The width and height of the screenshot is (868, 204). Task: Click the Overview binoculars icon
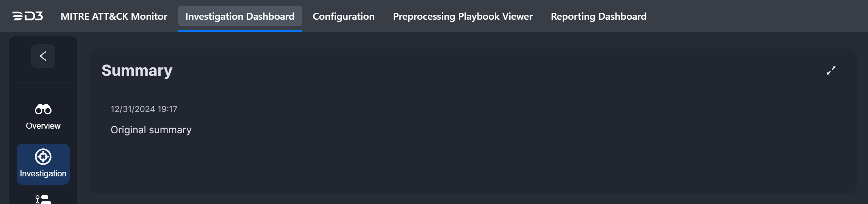click(x=43, y=109)
